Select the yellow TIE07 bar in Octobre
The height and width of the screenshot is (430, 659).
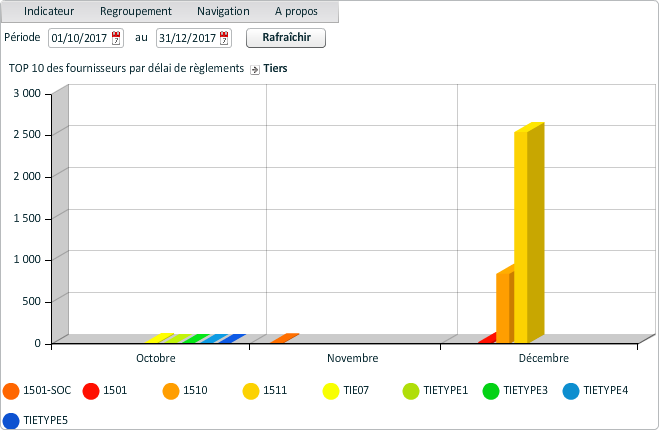click(159, 338)
